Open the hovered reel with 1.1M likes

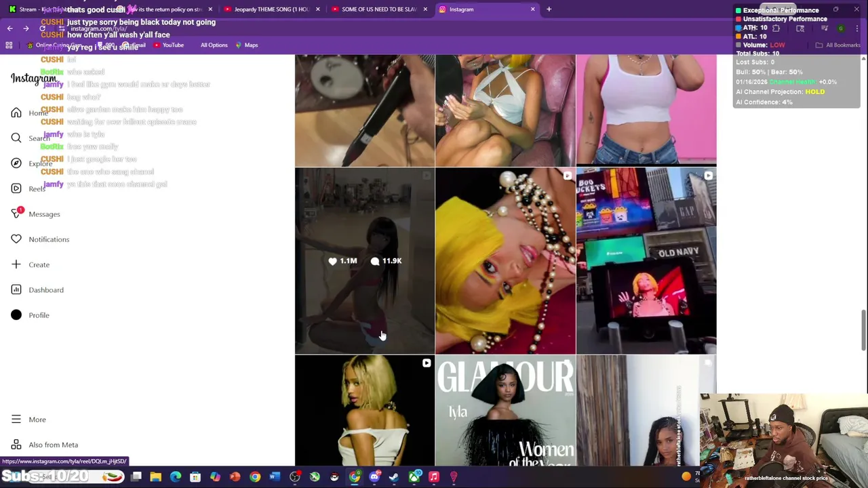pyautogui.click(x=364, y=261)
